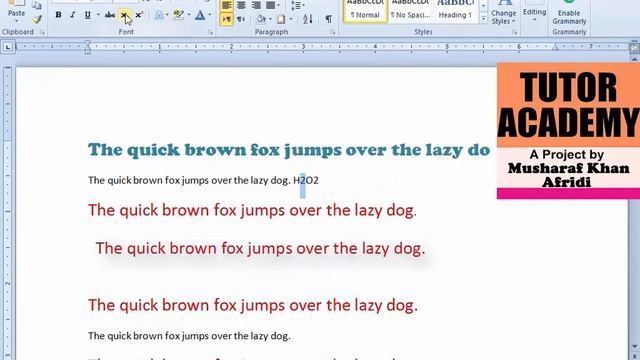
Task: Align text left
Action: pyautogui.click(x=226, y=5)
